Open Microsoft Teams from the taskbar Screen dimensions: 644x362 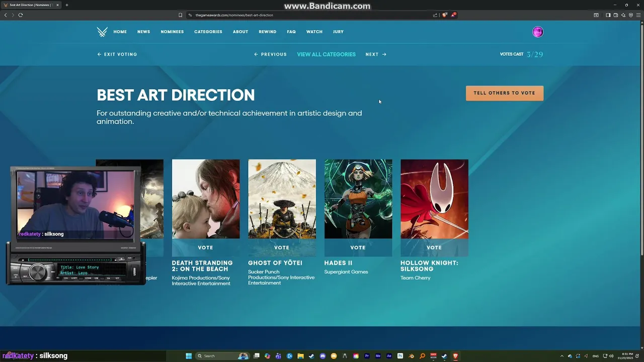[278, 356]
